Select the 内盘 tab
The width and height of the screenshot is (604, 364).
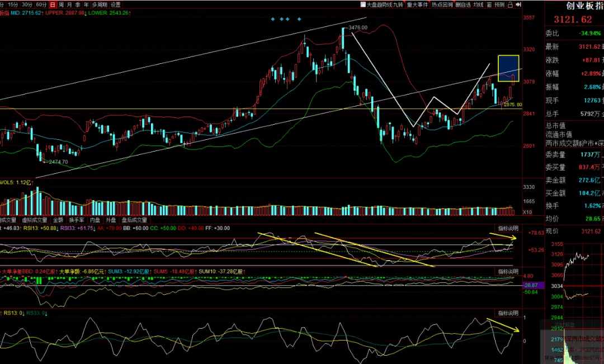[x=95, y=220]
